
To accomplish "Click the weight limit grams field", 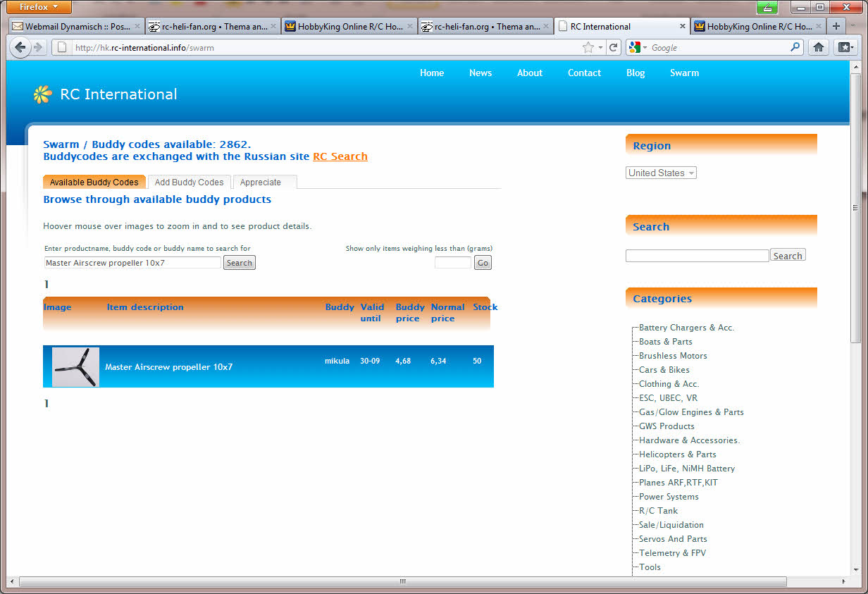I will (452, 263).
